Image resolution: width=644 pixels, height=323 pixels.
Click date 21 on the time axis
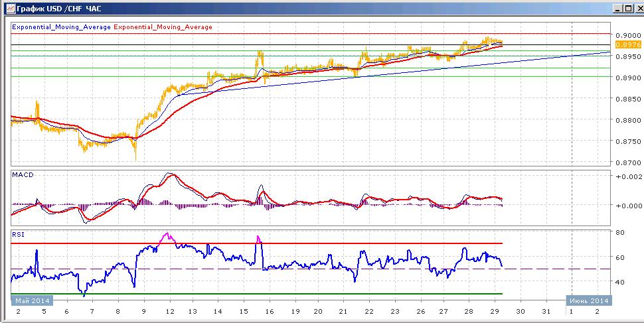[343, 312]
